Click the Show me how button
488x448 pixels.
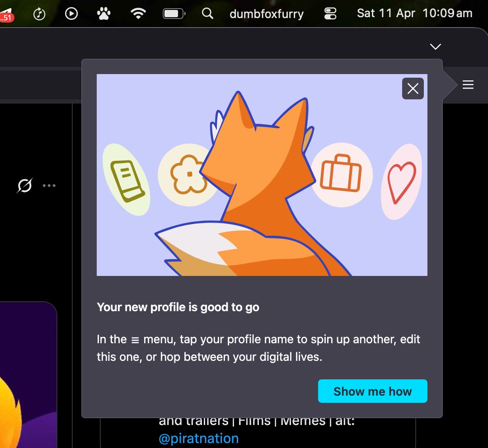372,391
